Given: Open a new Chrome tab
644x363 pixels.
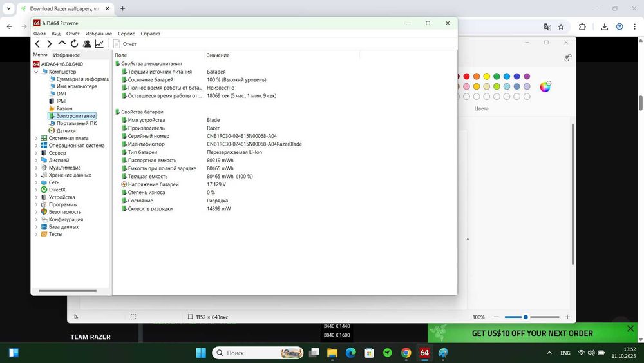Looking at the screenshot, I should pyautogui.click(x=122, y=8).
